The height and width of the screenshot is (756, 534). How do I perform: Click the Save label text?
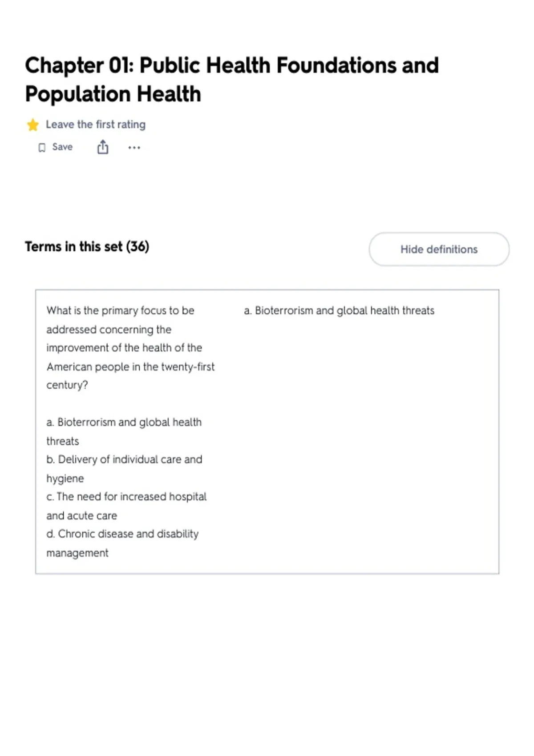pos(62,147)
